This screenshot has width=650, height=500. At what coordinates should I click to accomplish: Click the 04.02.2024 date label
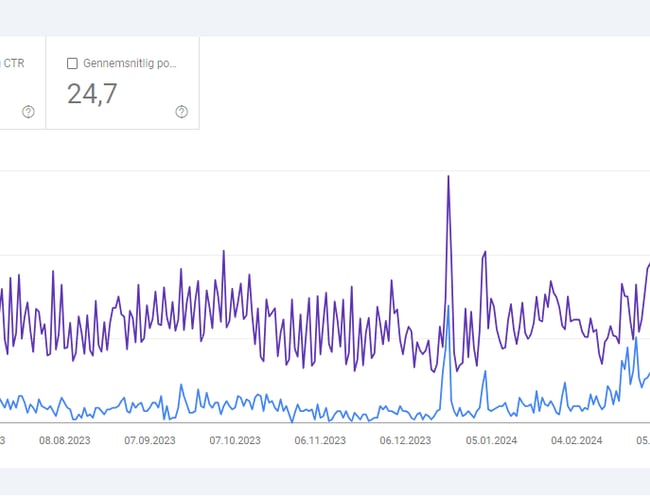click(576, 440)
